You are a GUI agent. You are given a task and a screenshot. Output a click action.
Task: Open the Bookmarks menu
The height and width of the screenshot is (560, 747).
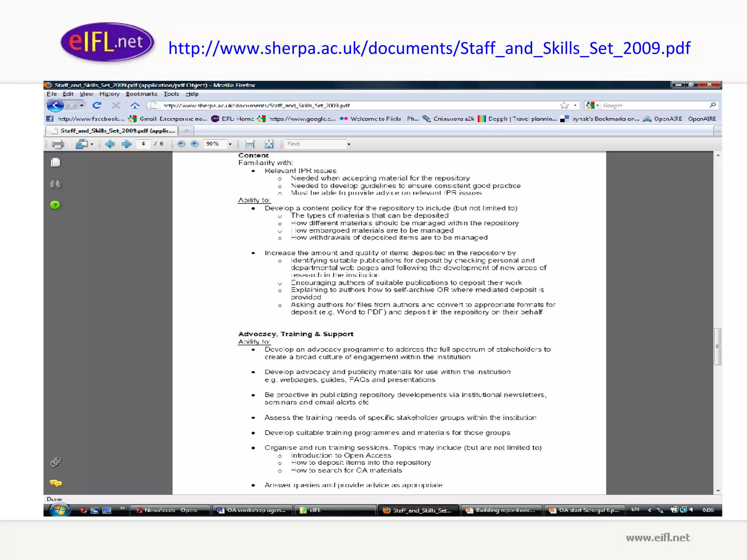point(142,94)
